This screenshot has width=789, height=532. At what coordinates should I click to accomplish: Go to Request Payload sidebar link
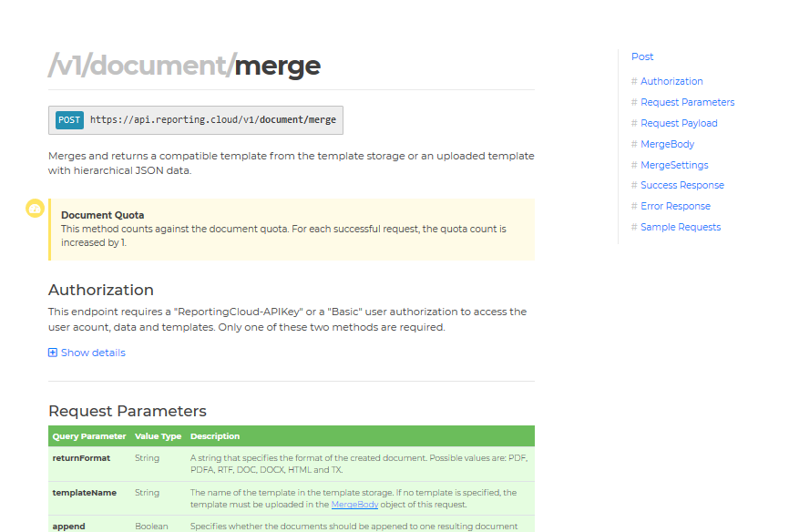[679, 123]
